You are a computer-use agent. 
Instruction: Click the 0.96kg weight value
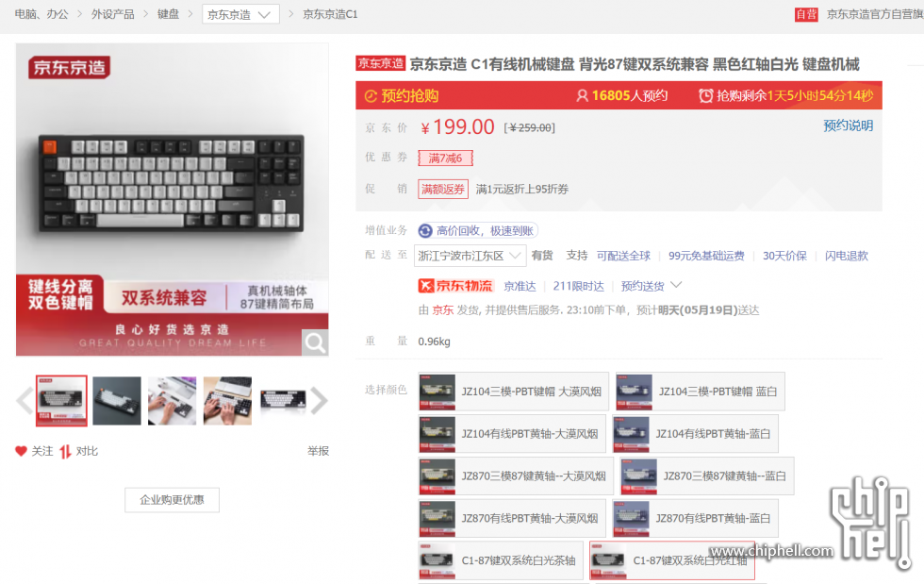434,342
